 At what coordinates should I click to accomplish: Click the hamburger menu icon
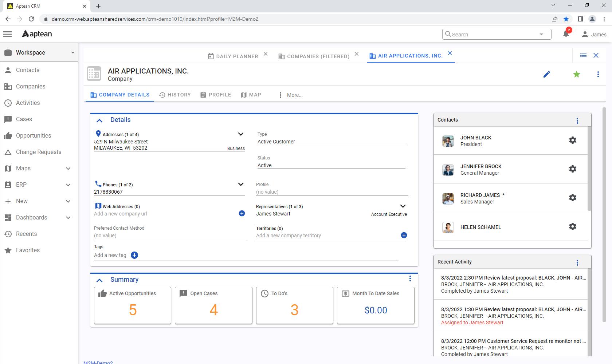7,34
